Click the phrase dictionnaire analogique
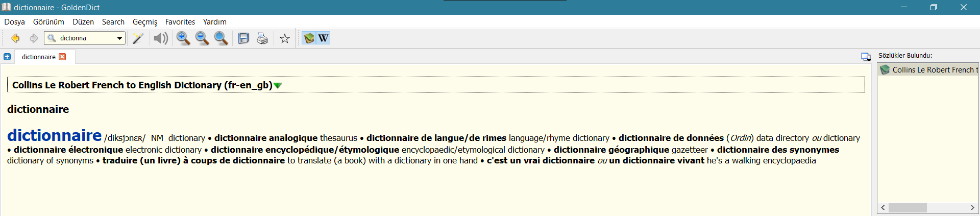Viewport: 980px width, 216px height. pos(266,138)
